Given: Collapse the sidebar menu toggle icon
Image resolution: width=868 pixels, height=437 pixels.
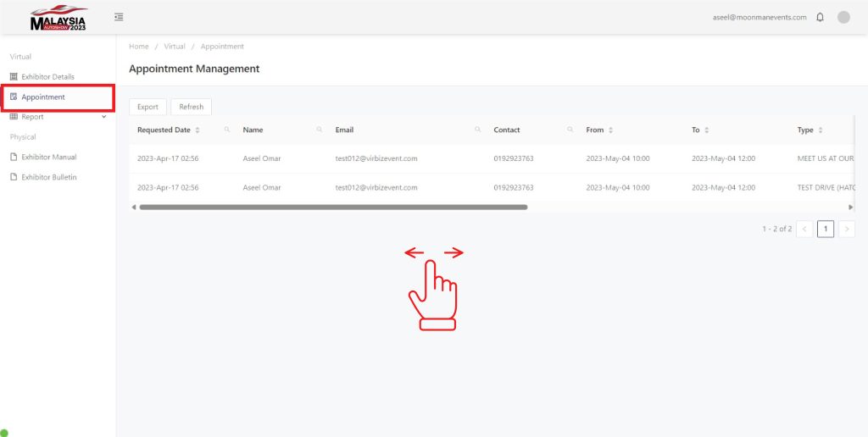Looking at the screenshot, I should pos(119,17).
